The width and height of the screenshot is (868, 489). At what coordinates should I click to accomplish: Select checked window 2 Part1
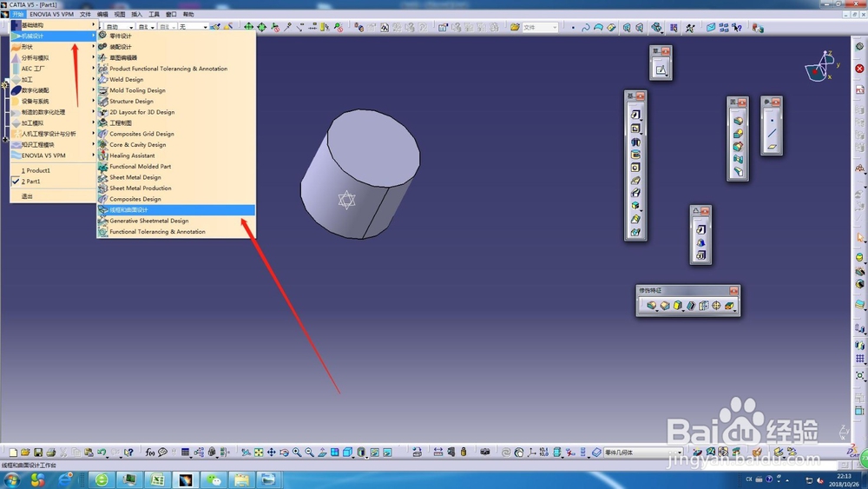click(54, 181)
